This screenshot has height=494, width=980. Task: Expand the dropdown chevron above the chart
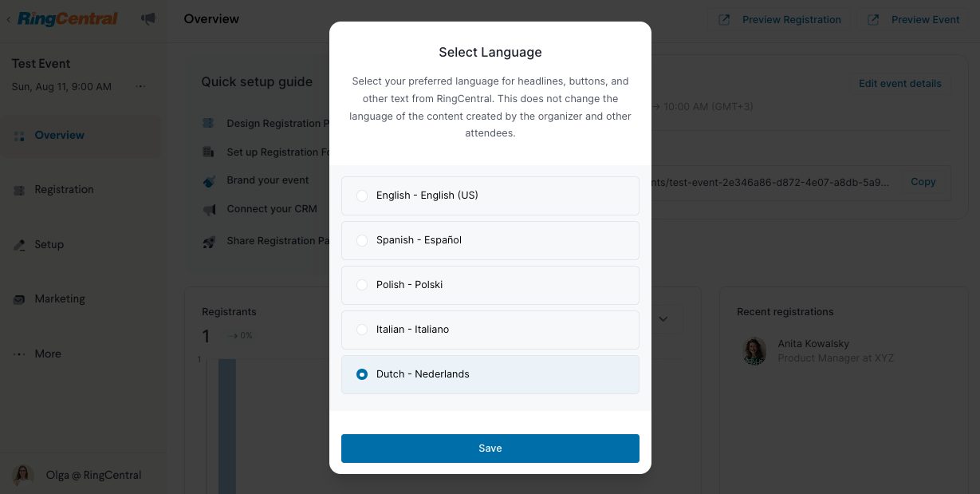(x=663, y=319)
